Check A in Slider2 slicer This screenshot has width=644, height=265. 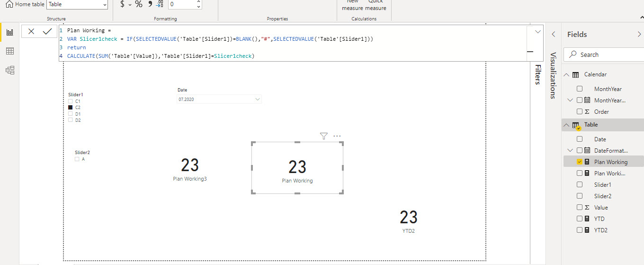(x=77, y=159)
